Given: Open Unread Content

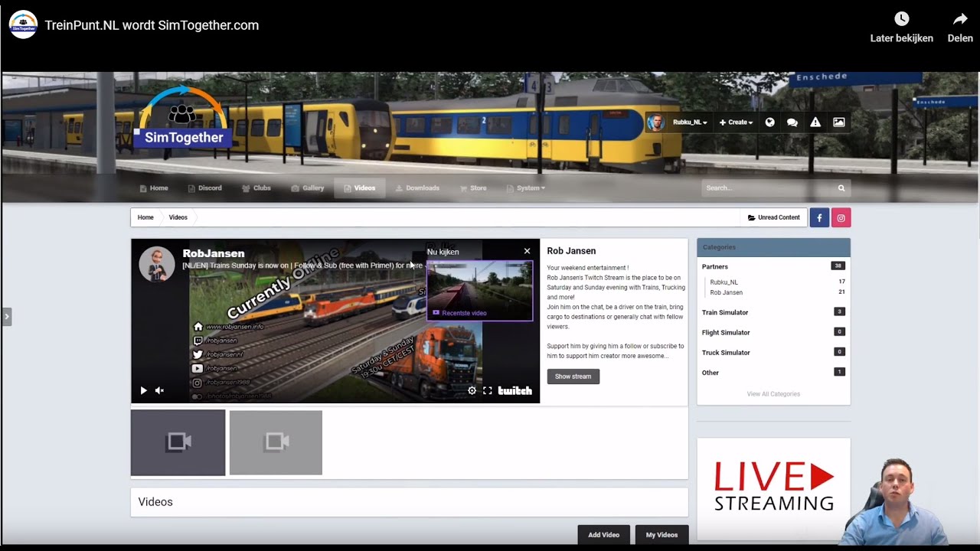Looking at the screenshot, I should 773,217.
